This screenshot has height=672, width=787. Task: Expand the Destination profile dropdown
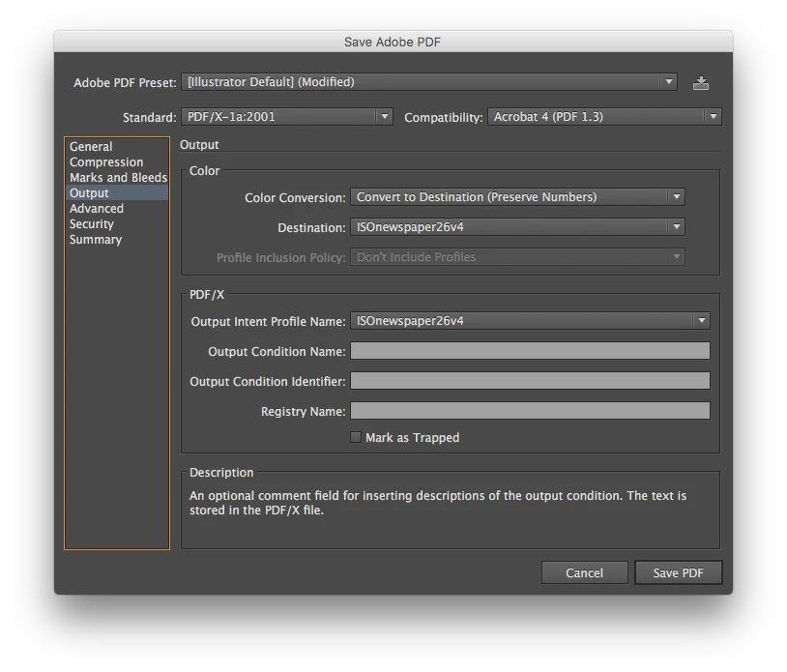[517, 227]
